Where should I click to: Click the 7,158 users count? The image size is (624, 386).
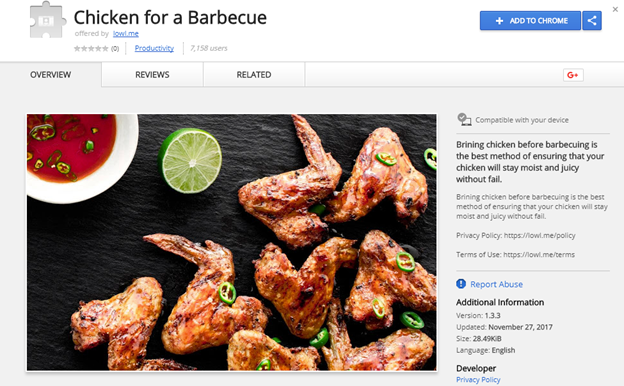point(209,48)
